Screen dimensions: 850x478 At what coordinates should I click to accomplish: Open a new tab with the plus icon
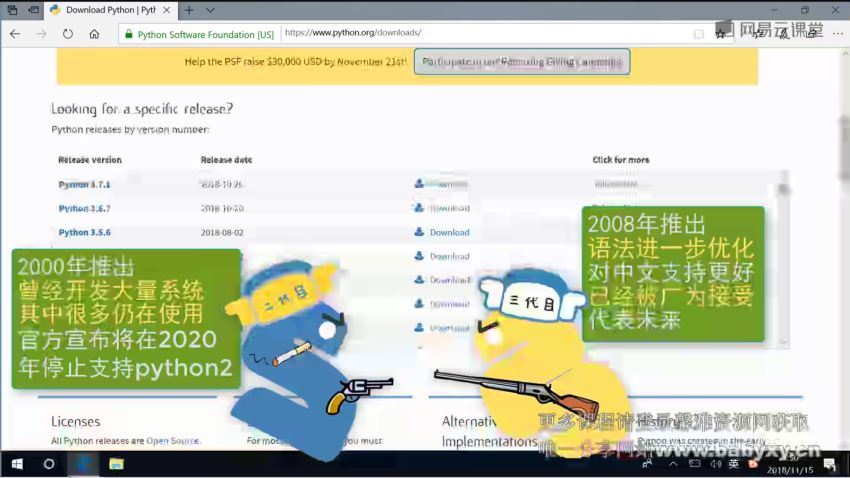tap(189, 10)
